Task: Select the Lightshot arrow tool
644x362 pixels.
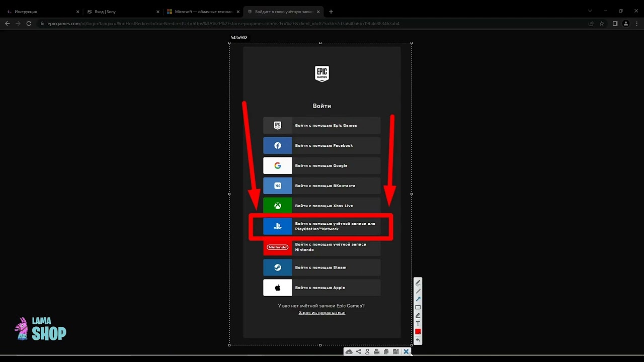Action: [418, 299]
